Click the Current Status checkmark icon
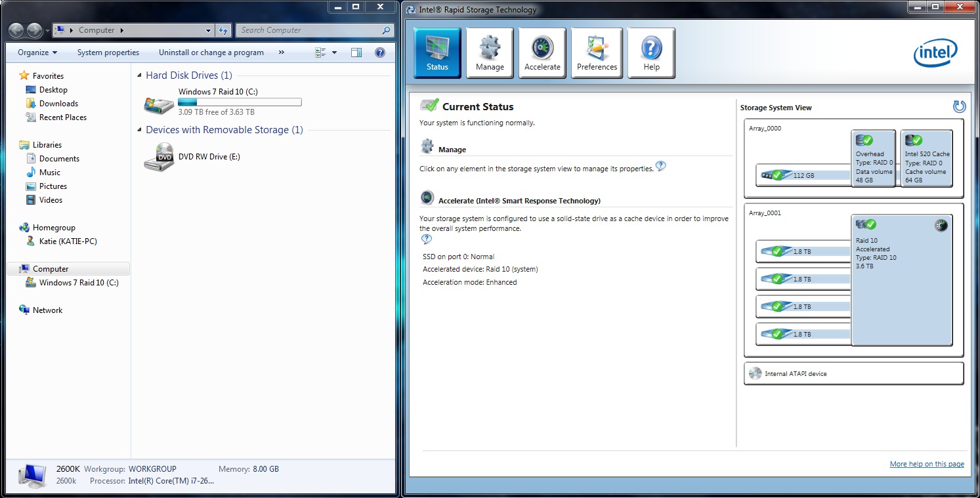 tap(429, 105)
